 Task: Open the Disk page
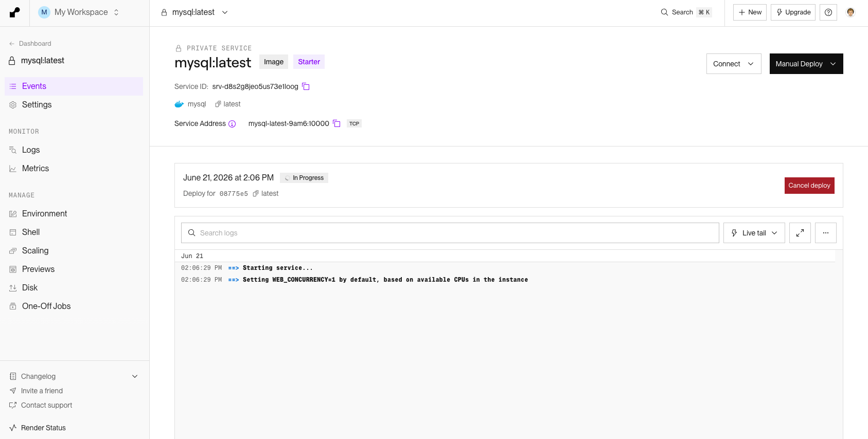click(74, 288)
